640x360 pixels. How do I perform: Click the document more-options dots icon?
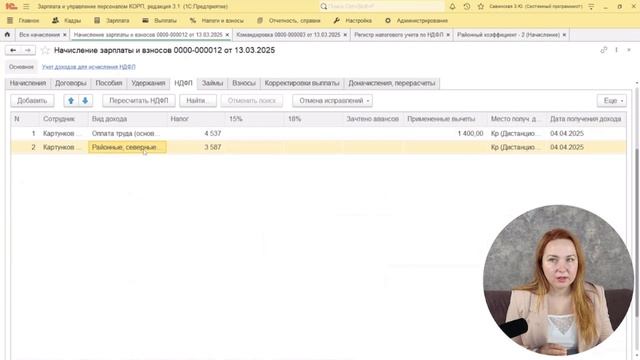point(616,50)
